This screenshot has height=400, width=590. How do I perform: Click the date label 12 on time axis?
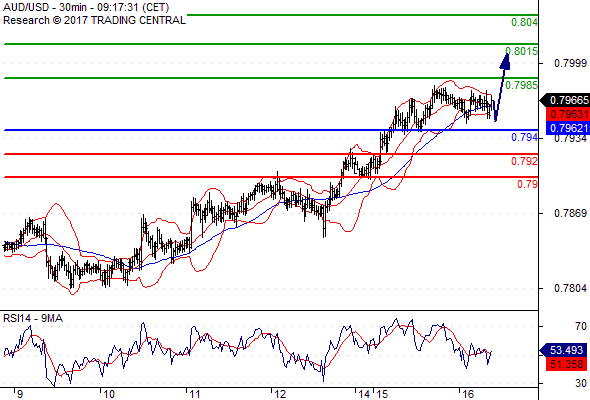(x=280, y=394)
